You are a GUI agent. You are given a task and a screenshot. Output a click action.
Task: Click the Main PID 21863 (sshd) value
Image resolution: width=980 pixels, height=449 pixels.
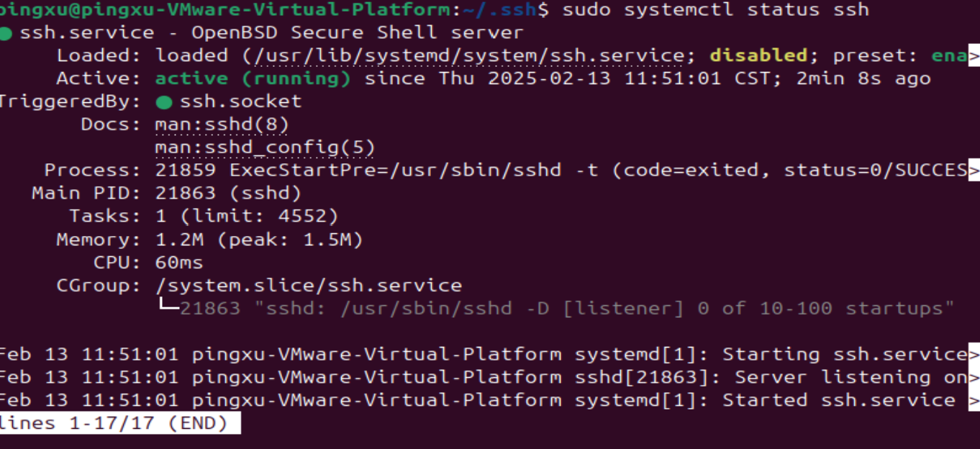(x=228, y=194)
